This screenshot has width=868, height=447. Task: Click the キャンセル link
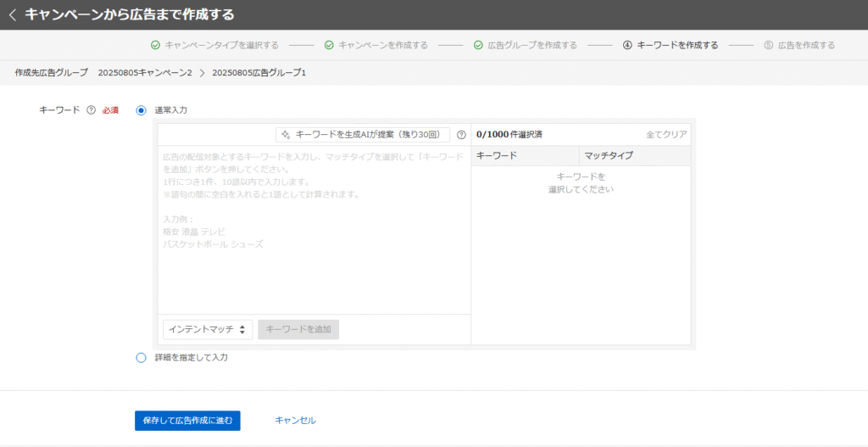pos(296,421)
